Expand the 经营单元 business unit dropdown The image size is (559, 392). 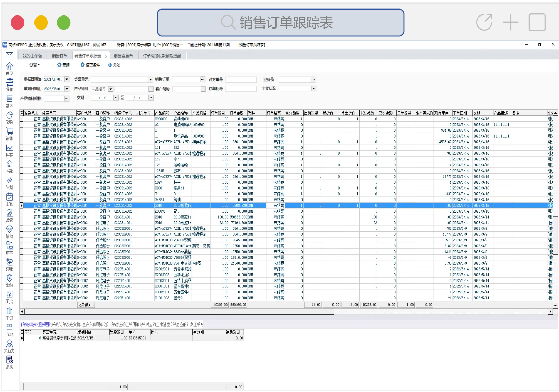[151, 80]
